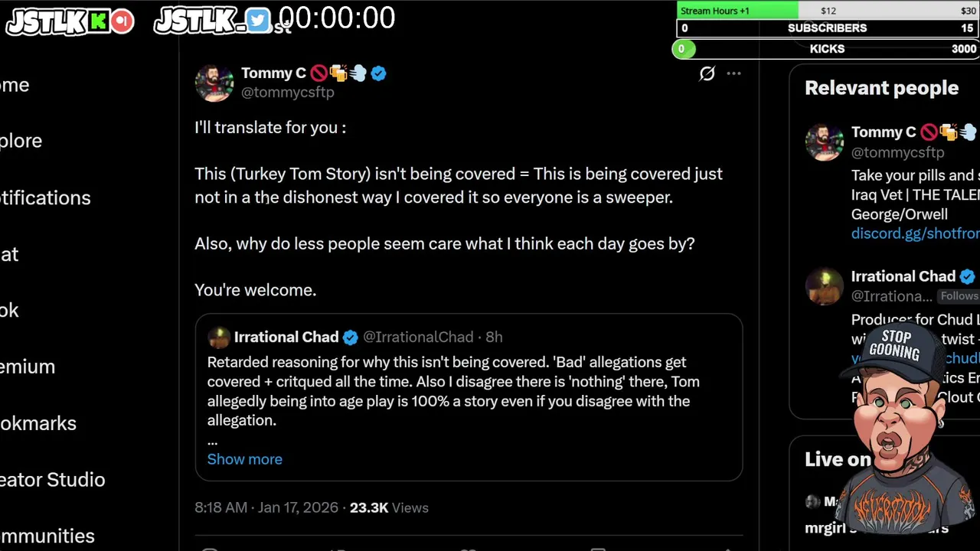The height and width of the screenshot is (551, 980).
Task: Go to Notifications in the left sidebar
Action: coord(44,198)
